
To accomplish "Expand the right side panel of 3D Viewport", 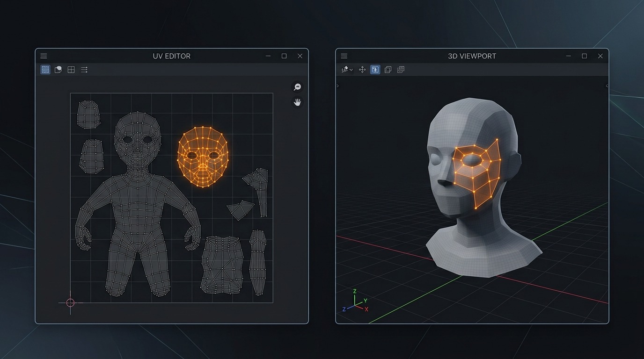I will pos(607,86).
